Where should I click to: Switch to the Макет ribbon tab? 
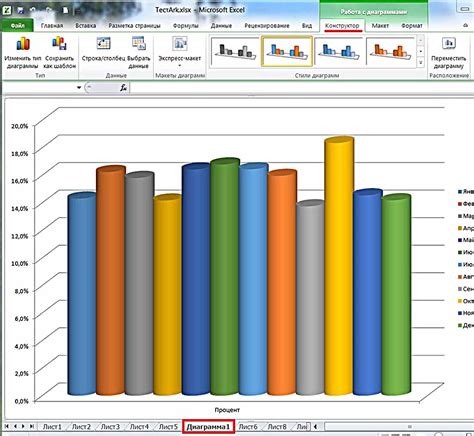point(380,25)
